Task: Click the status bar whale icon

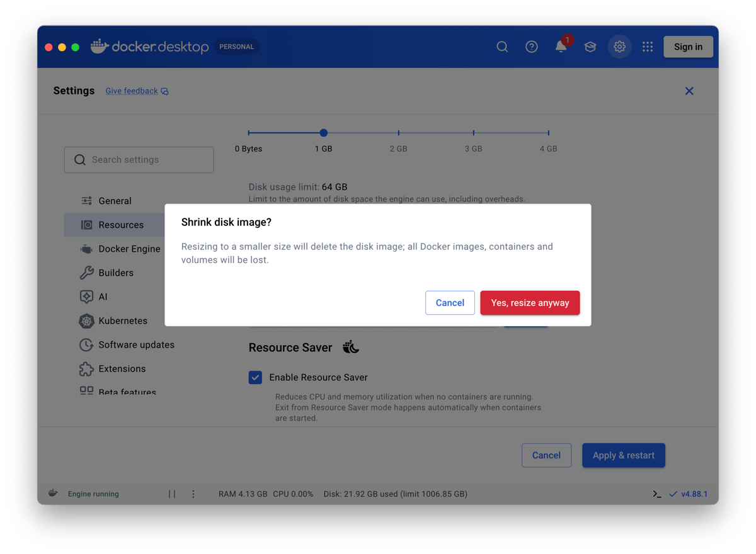Action: (53, 493)
